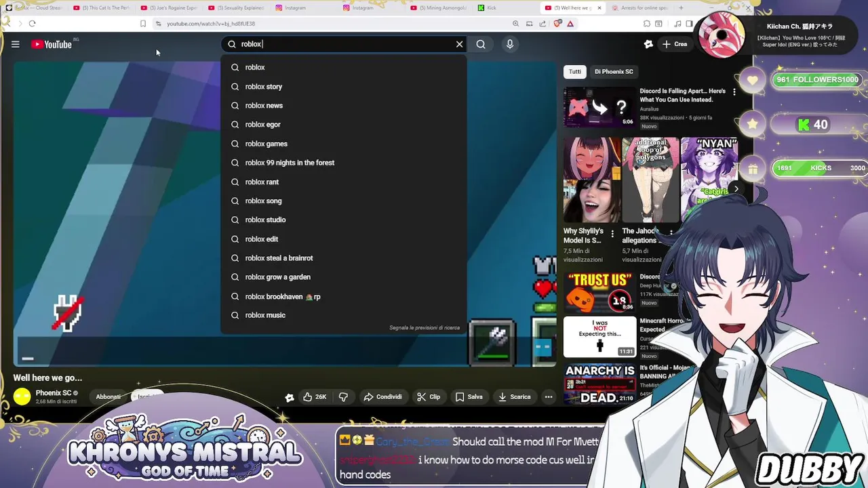Open the browser extensions puzzle icon
Screen dimensions: 868x488
(647, 24)
